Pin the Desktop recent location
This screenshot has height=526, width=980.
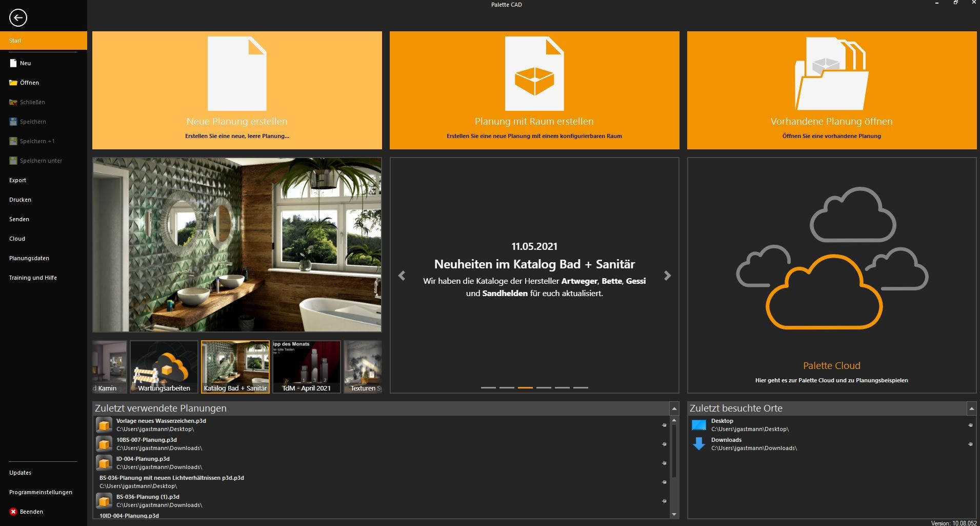[x=970, y=425]
